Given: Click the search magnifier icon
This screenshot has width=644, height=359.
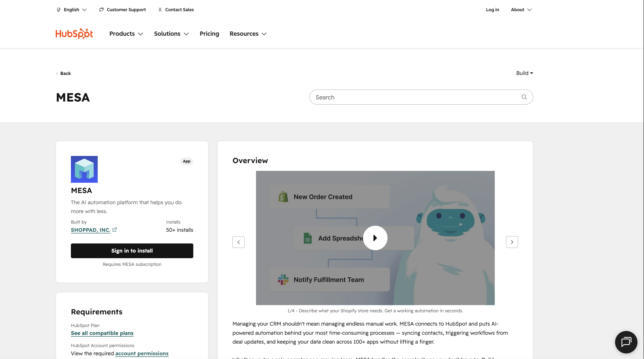Looking at the screenshot, I should point(524,97).
